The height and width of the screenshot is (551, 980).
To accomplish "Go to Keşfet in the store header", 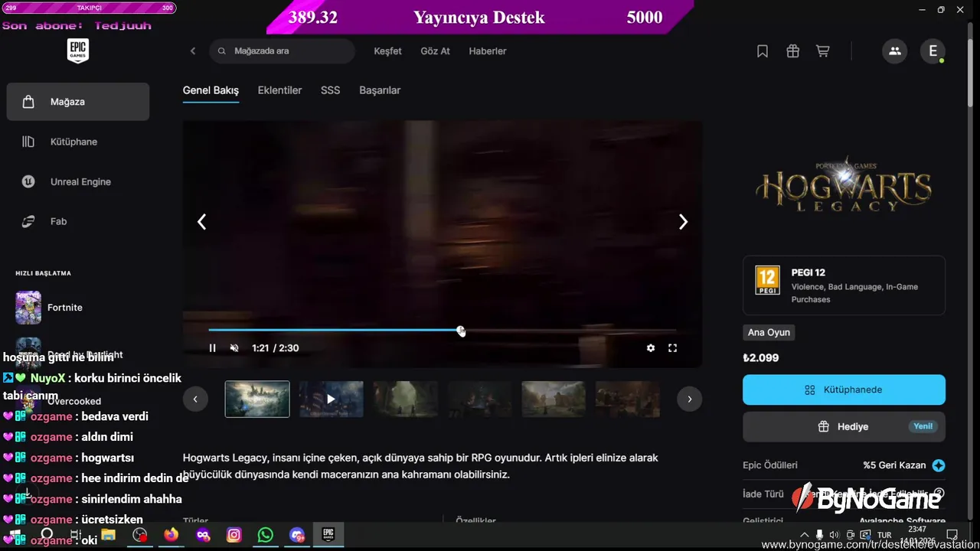I will pyautogui.click(x=387, y=51).
